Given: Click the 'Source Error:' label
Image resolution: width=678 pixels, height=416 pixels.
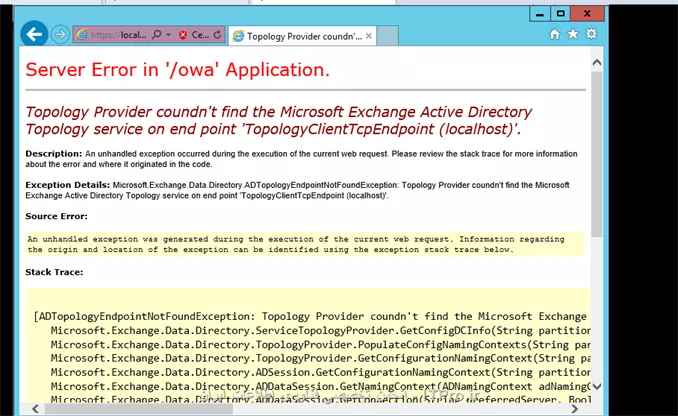Looking at the screenshot, I should click(56, 216).
